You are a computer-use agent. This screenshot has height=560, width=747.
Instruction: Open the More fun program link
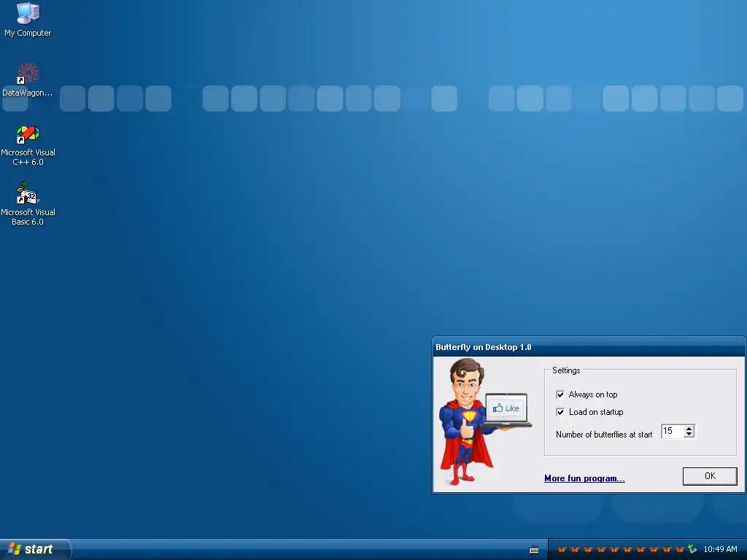pos(584,478)
